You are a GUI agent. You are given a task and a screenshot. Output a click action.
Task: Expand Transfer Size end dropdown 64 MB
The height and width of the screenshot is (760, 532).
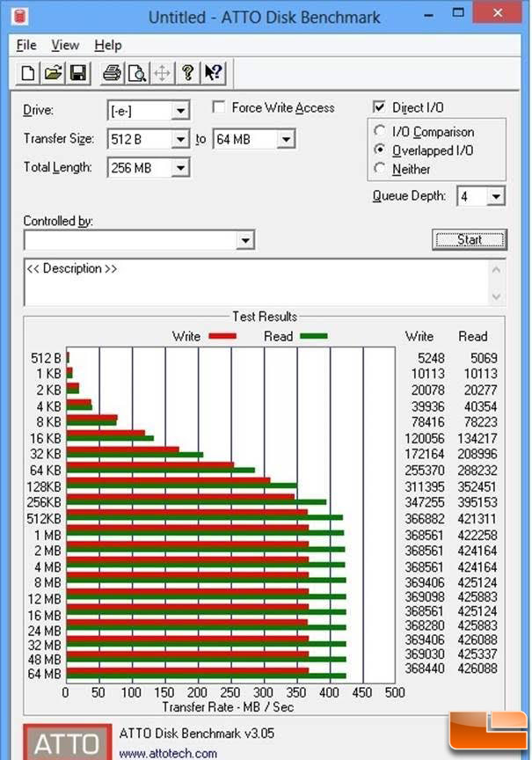pyautogui.click(x=287, y=140)
